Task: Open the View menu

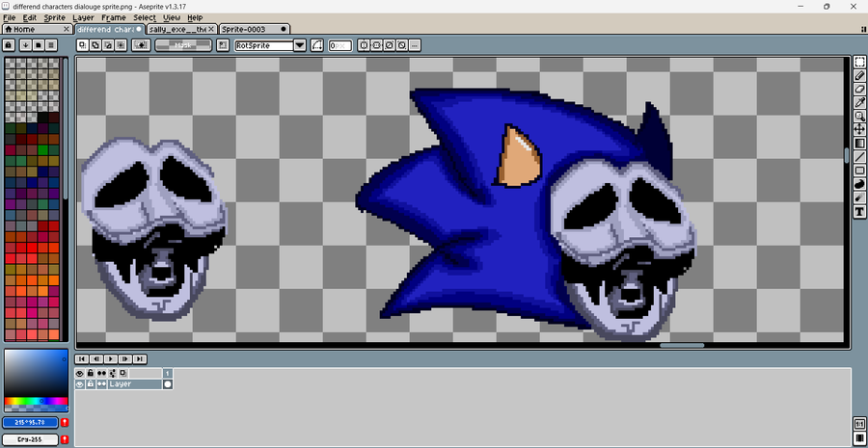Action: 172,17
